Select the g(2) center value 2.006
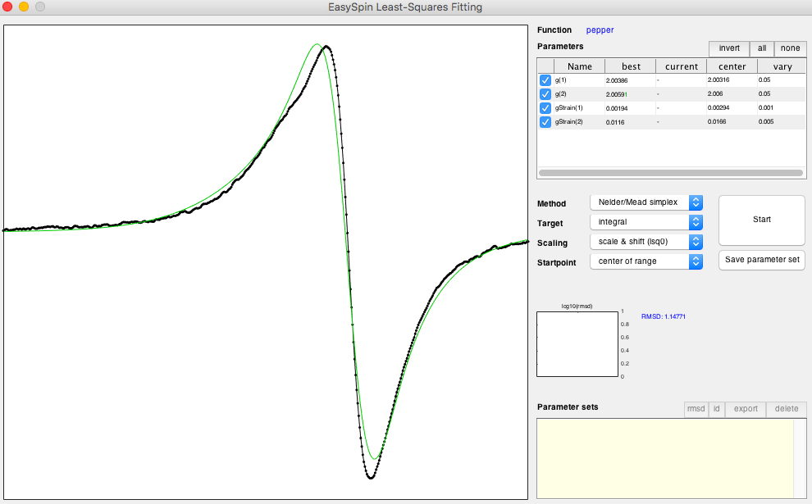This screenshot has height=504, width=812. click(715, 93)
